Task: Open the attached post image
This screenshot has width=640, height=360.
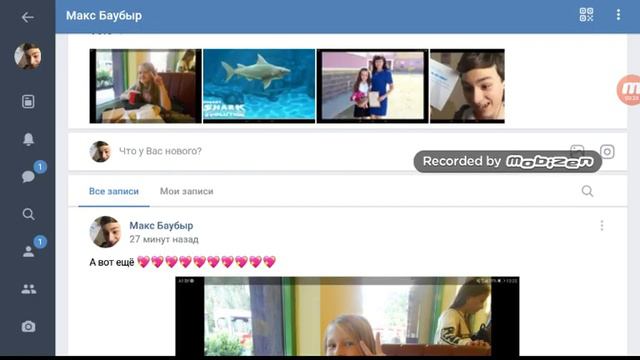Action: click(x=347, y=316)
